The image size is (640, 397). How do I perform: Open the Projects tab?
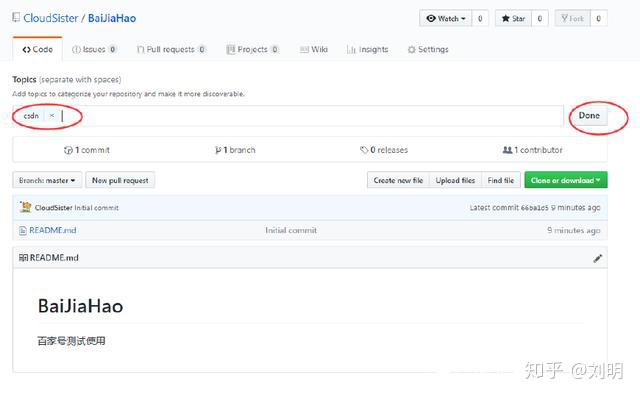click(252, 49)
